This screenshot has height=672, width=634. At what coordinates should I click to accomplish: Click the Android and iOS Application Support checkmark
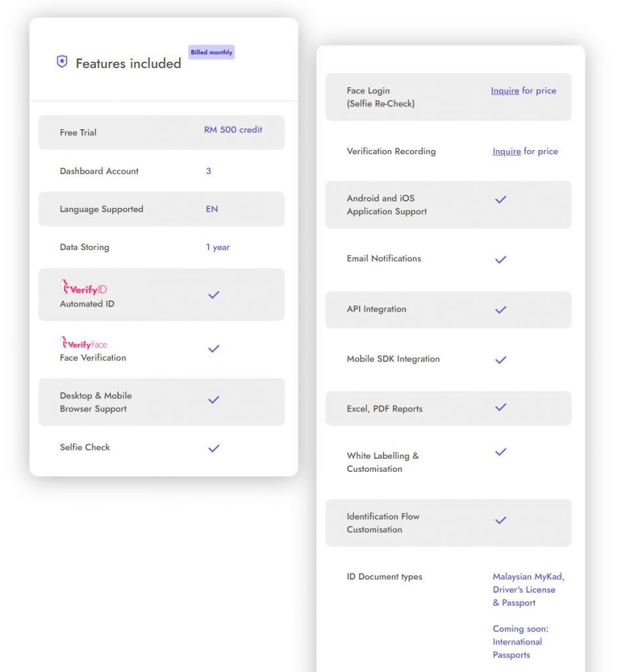click(501, 199)
